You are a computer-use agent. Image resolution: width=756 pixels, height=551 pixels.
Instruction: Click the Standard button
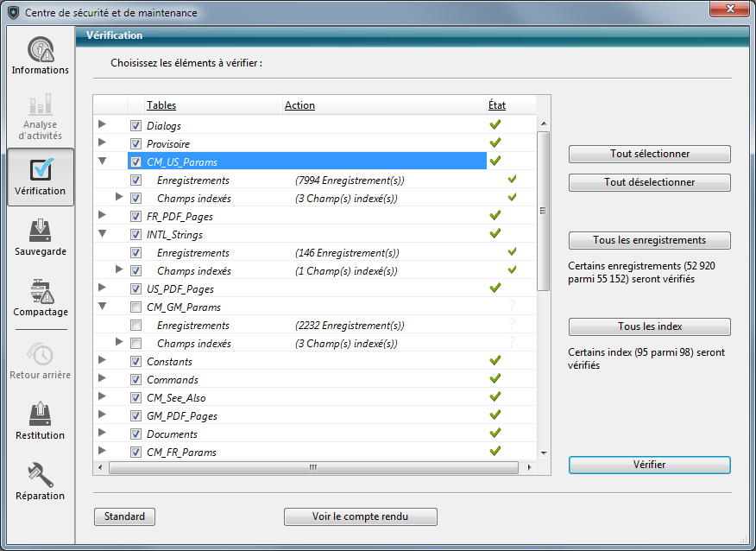click(x=124, y=516)
